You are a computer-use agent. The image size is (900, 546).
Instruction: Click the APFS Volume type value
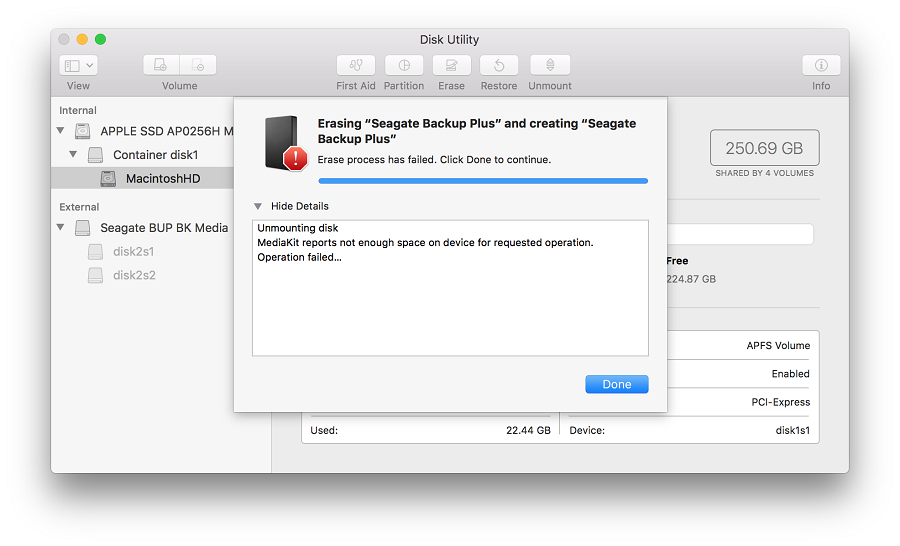778,346
